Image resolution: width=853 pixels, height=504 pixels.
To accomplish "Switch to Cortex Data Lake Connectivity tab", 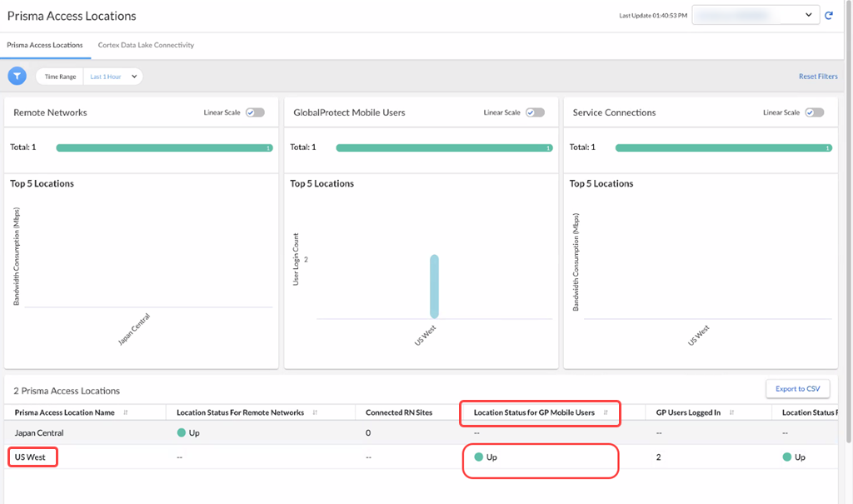I will [x=146, y=45].
